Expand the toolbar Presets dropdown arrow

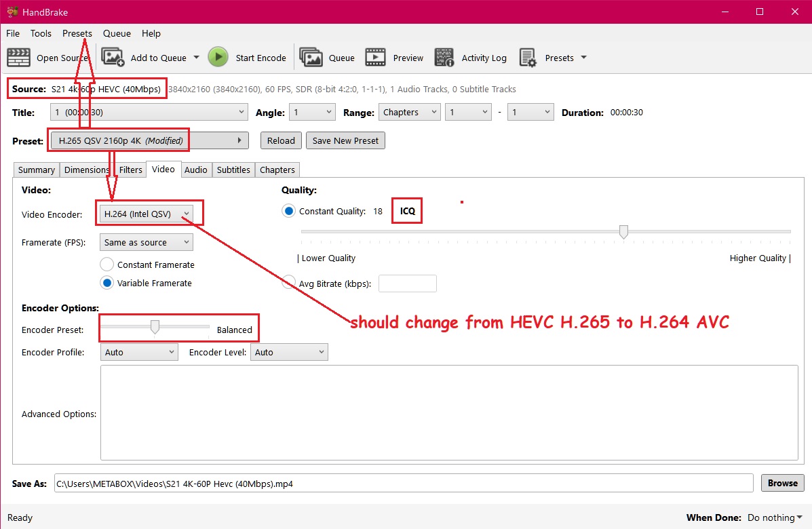click(x=583, y=58)
